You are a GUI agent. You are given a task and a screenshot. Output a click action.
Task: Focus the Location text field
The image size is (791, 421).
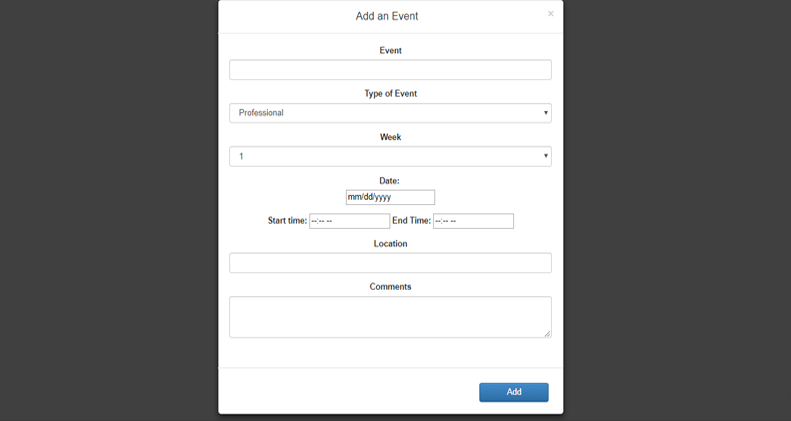point(390,263)
